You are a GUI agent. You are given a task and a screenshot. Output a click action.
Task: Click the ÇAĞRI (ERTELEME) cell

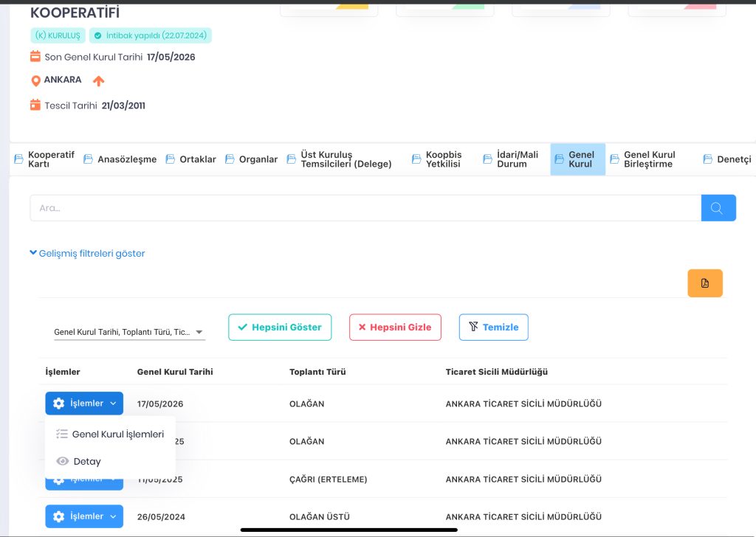[329, 479]
